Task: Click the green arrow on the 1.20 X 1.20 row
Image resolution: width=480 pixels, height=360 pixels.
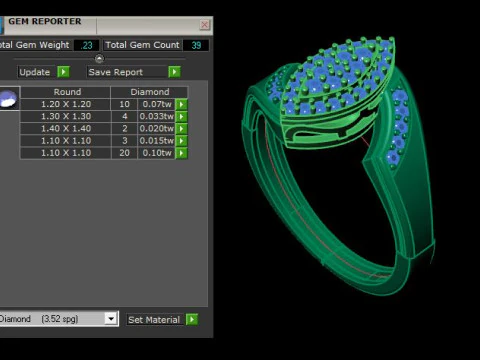Action: coord(181,104)
